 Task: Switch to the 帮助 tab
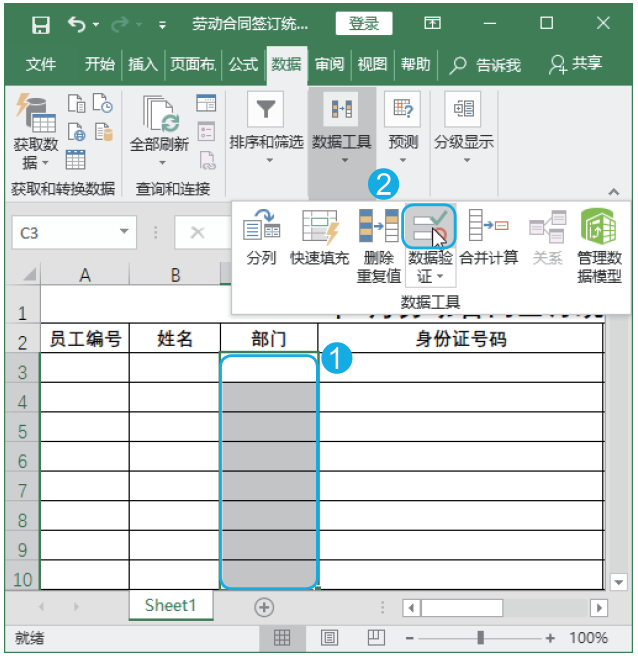point(415,64)
